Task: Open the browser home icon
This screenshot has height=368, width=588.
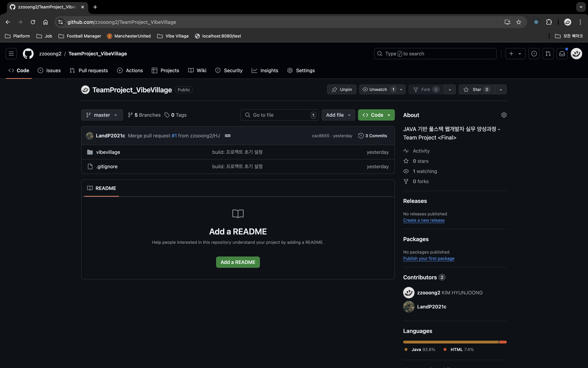Action: (45, 22)
